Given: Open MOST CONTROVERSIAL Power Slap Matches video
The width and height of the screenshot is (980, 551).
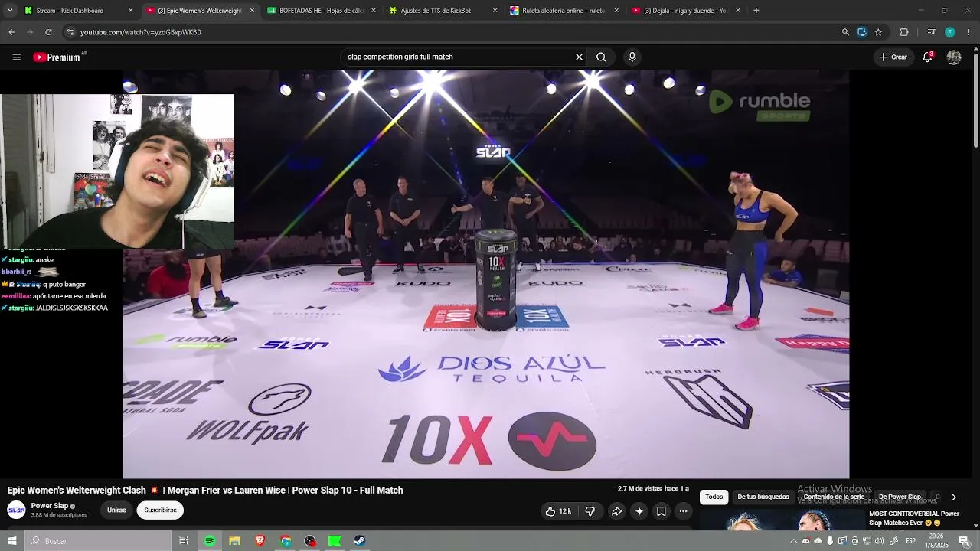Looking at the screenshot, I should [915, 518].
